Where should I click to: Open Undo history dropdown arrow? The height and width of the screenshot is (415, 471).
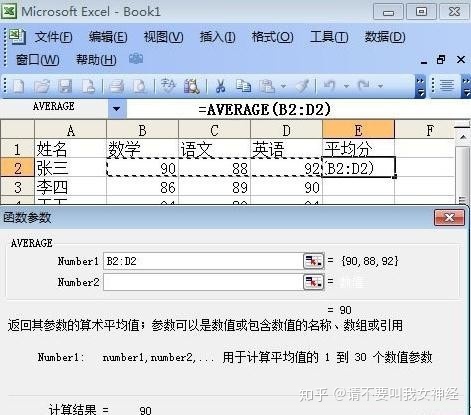(x=346, y=86)
